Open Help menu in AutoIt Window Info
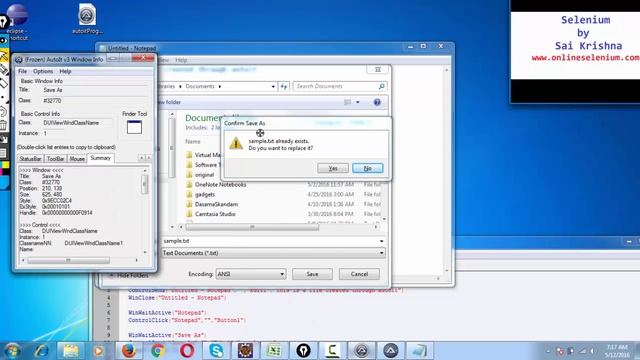Image resolution: width=640 pixels, height=360 pixels. coord(65,71)
